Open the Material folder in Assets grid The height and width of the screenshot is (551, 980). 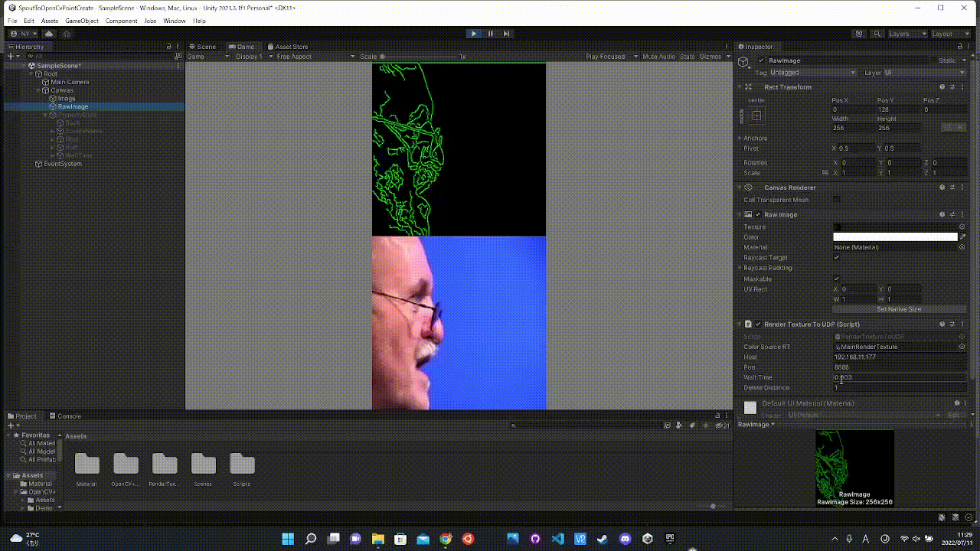[x=87, y=470]
